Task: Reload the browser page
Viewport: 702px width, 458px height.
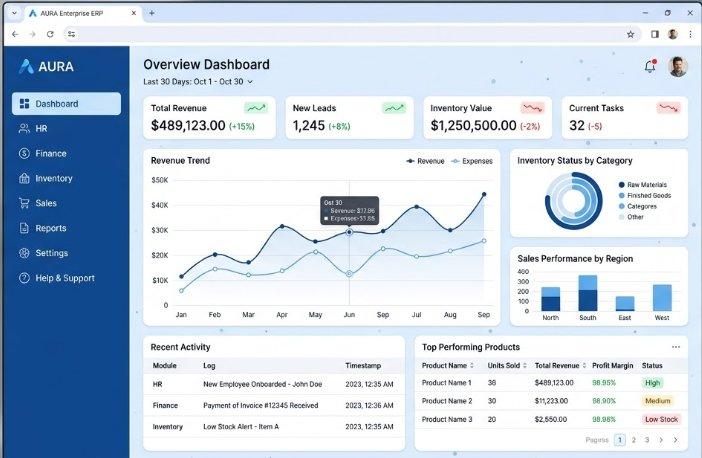Action: (x=50, y=34)
